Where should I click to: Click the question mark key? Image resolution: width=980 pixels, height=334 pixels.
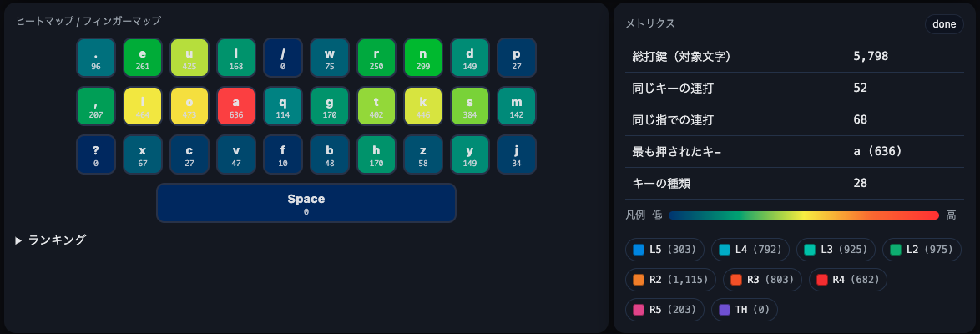[96, 154]
